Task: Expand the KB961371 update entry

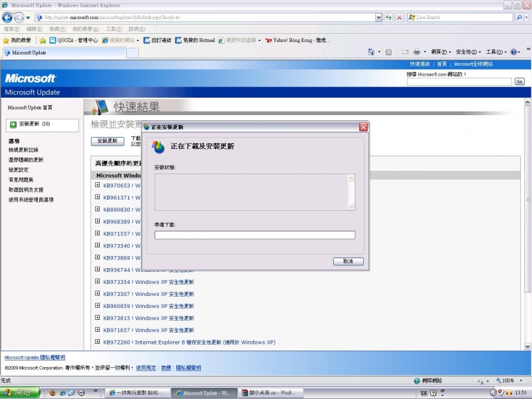Action: (97, 197)
